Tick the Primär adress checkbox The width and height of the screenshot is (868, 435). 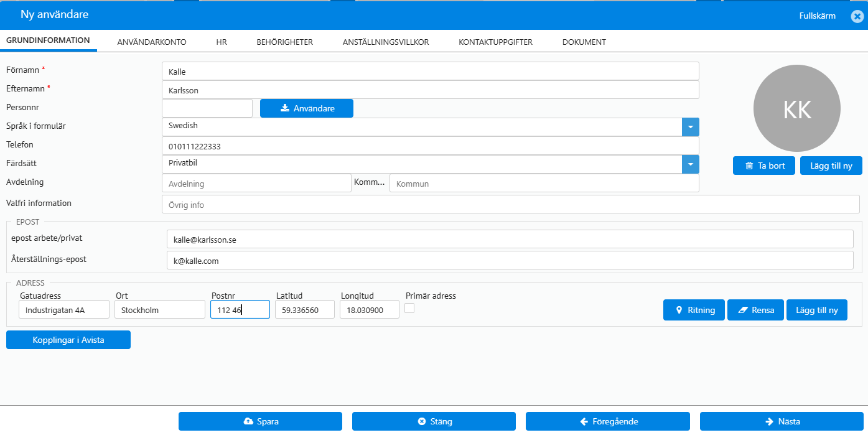409,308
